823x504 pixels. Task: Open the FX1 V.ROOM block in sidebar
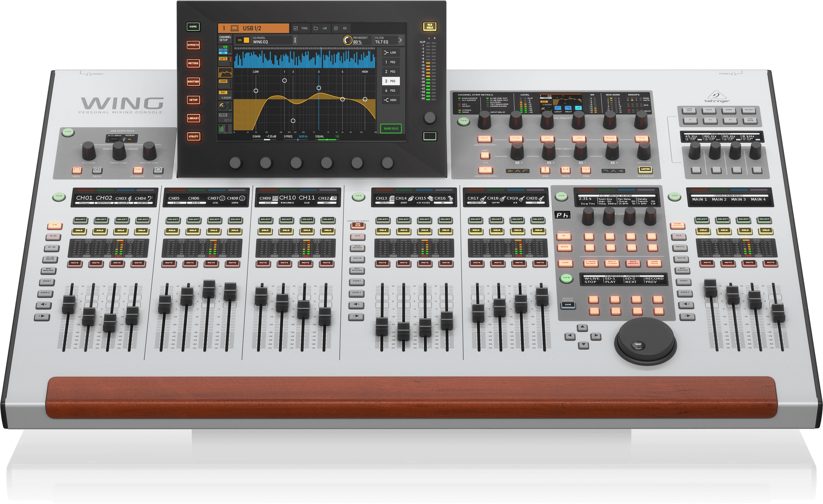(x=225, y=95)
